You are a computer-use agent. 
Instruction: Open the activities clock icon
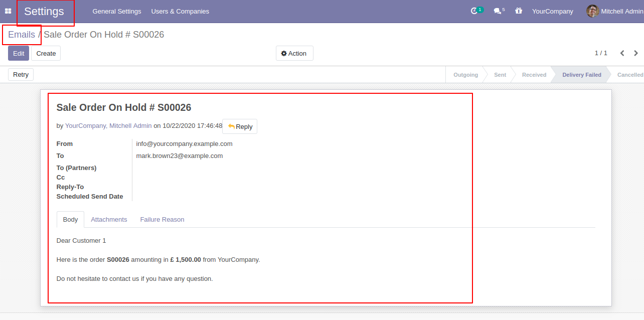click(x=474, y=11)
